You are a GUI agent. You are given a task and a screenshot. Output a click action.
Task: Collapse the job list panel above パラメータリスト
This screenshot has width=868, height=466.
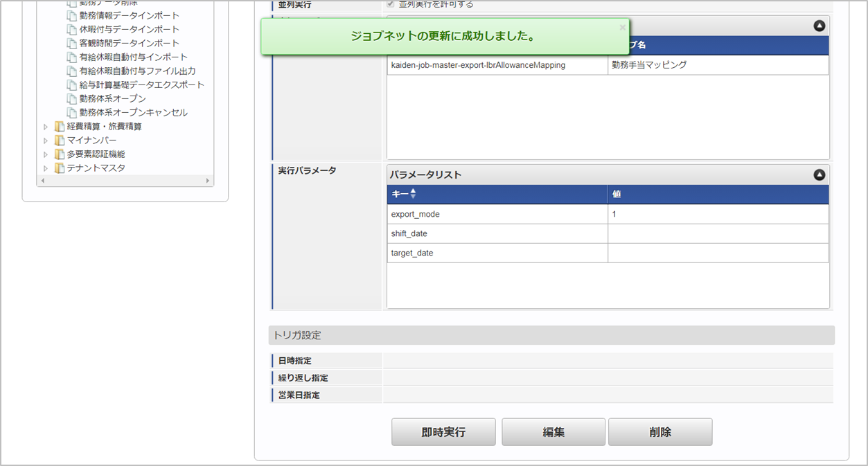click(x=820, y=26)
